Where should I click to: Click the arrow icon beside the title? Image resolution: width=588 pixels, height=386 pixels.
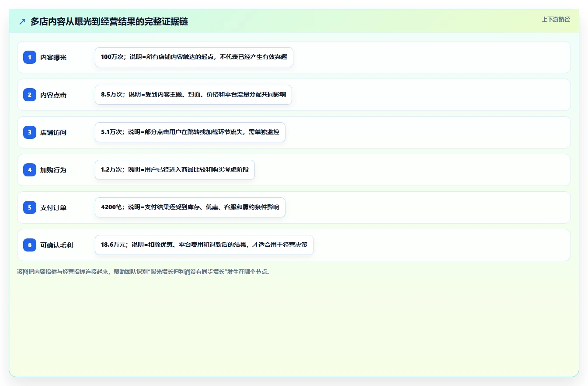tap(22, 22)
